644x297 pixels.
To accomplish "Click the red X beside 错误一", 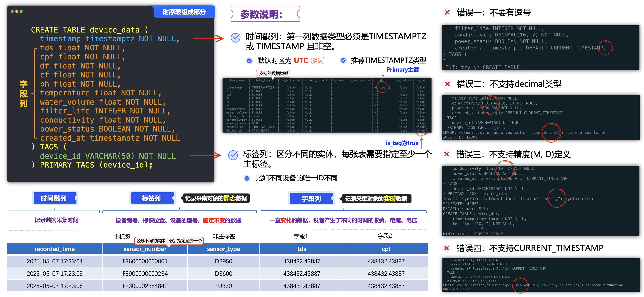I will [447, 12].
